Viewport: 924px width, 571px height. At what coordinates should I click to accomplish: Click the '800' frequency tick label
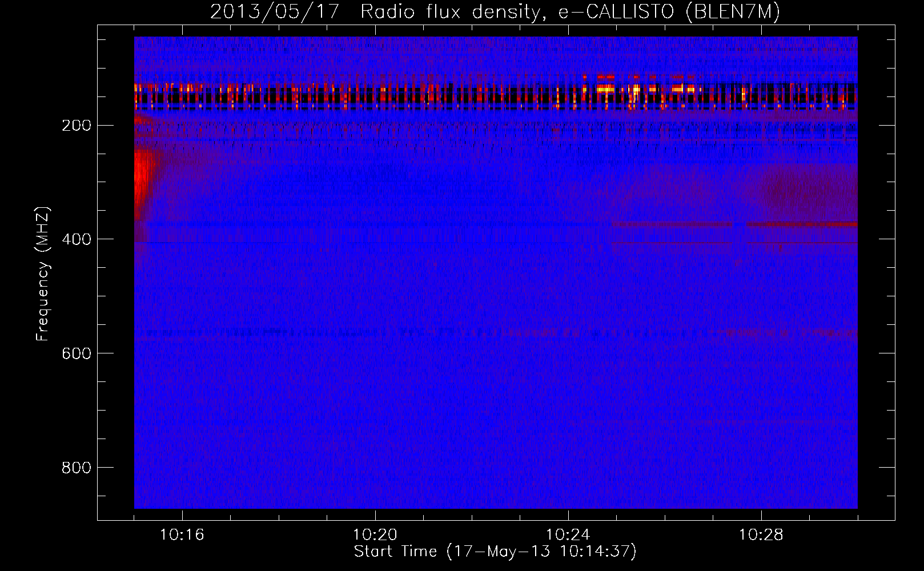click(76, 468)
